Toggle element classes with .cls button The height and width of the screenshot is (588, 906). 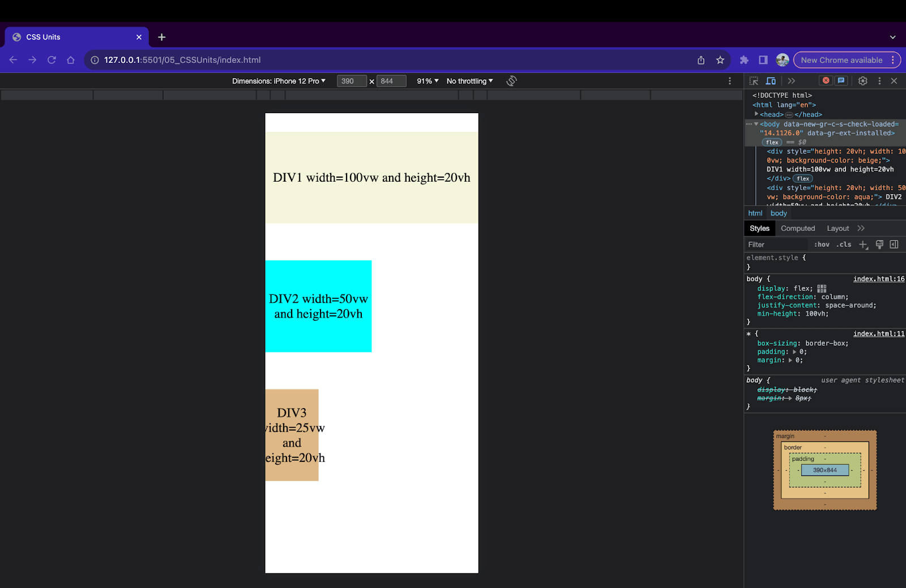[x=843, y=244]
